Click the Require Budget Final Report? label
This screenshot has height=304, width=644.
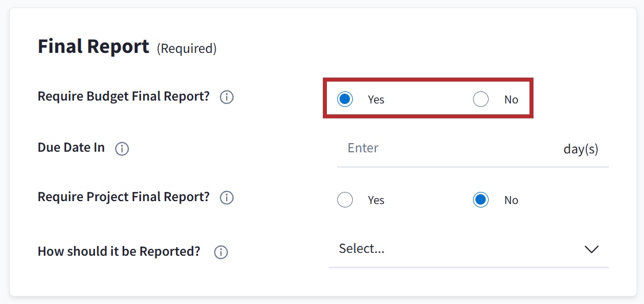[124, 96]
